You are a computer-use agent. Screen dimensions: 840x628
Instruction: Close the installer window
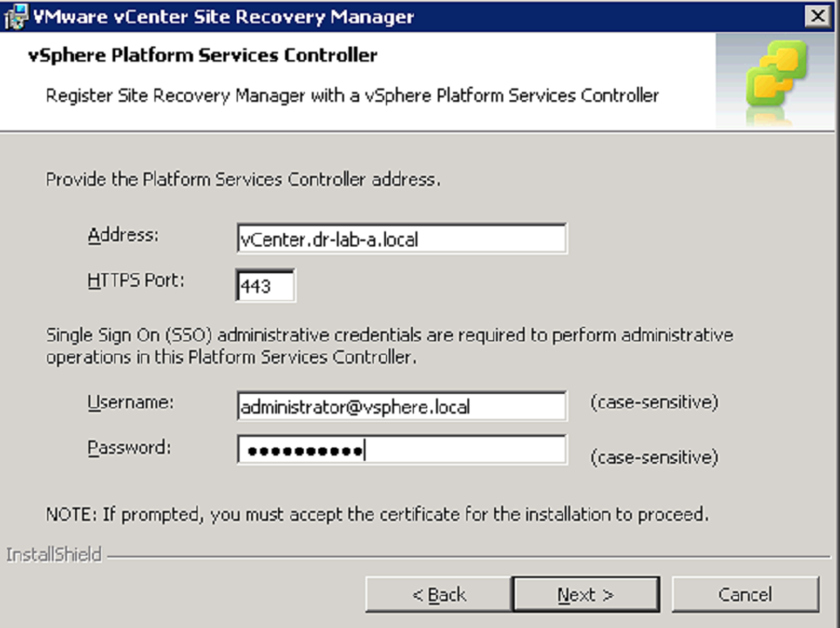(x=818, y=16)
